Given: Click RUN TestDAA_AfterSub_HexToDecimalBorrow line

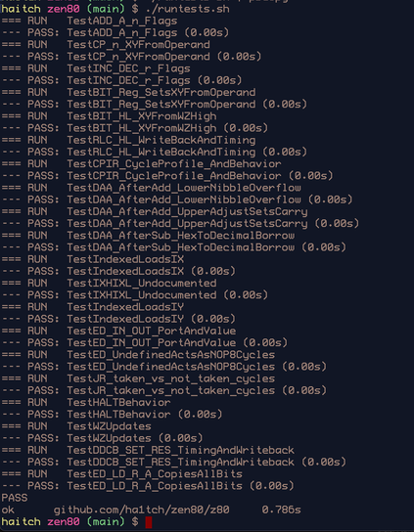Looking at the screenshot, I should tap(148, 235).
